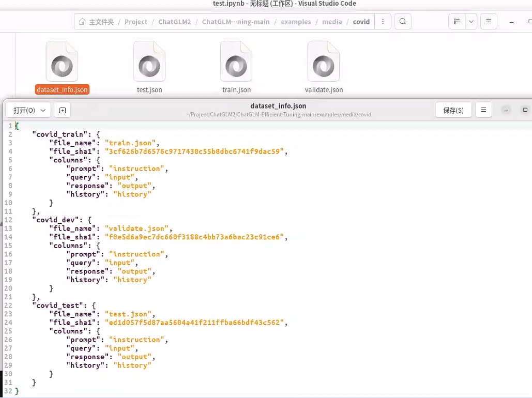The height and width of the screenshot is (398, 532).
Task: Select the validate.json file
Action: (x=324, y=62)
